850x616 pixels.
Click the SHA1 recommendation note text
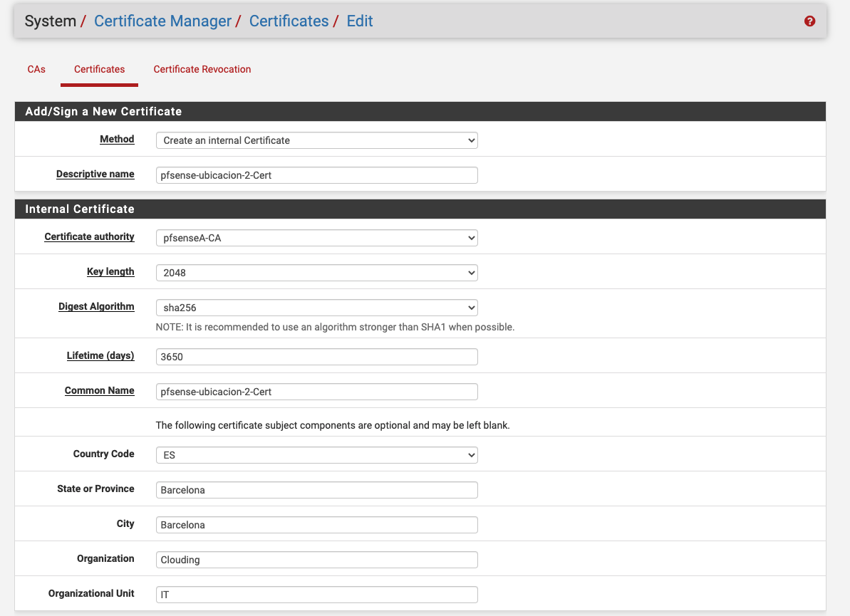coord(335,328)
